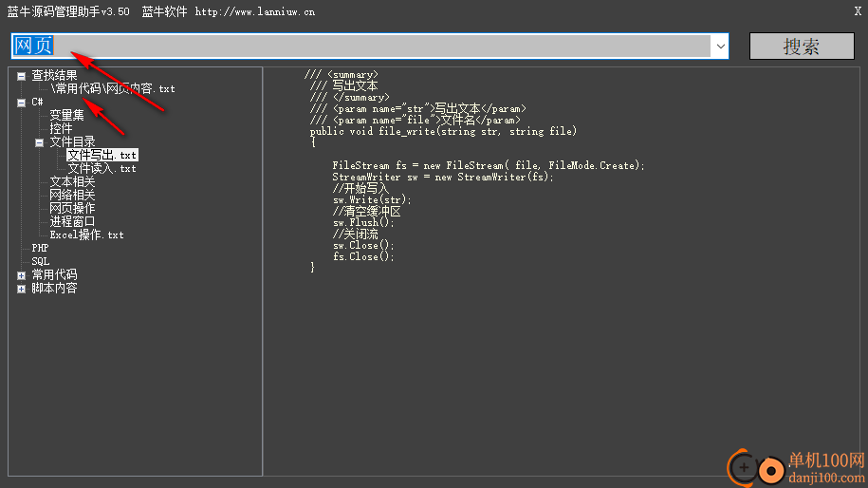Collapse the 查找结果 tree node
This screenshot has height=488, width=868.
(21, 76)
